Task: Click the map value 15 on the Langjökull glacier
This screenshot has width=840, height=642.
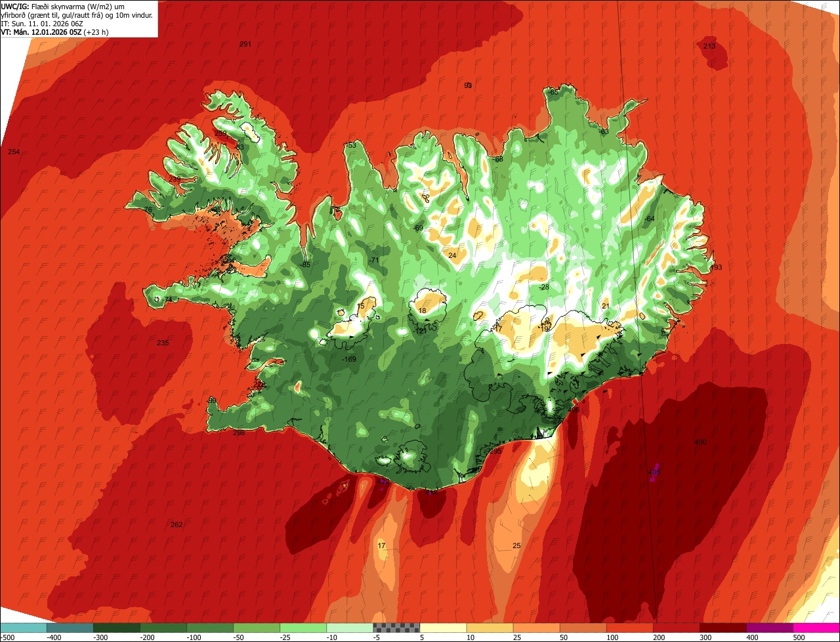Action: (360, 307)
